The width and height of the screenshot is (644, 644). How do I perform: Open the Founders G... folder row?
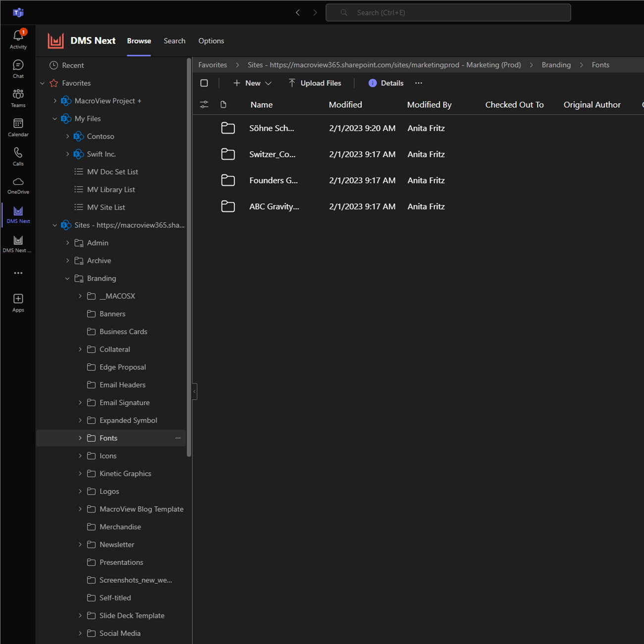click(273, 180)
